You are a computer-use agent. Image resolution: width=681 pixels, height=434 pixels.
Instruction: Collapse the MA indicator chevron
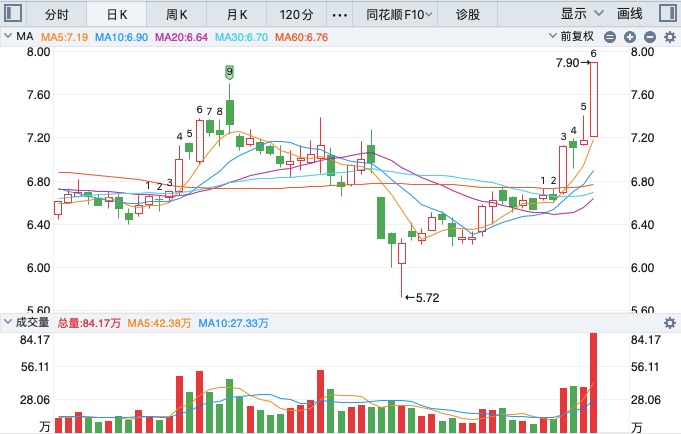(8, 36)
